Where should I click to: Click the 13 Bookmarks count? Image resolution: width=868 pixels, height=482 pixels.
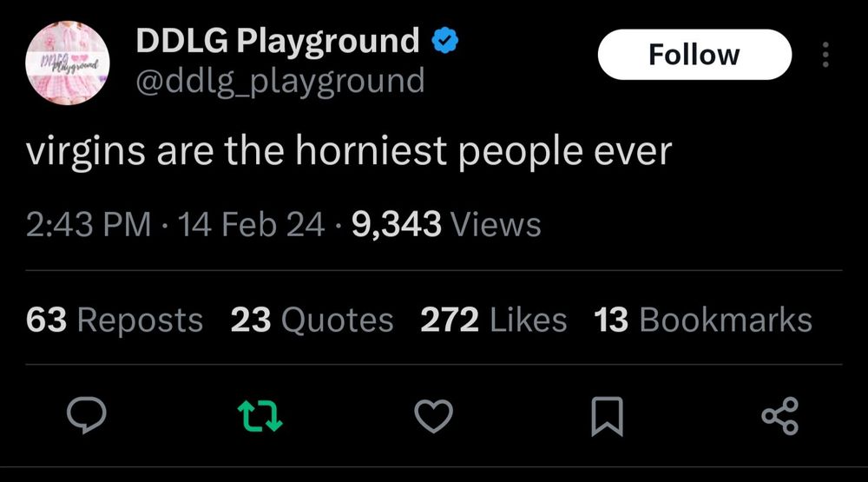703,320
